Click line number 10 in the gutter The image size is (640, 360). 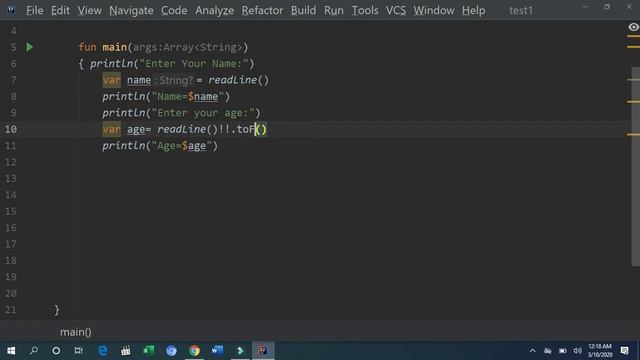point(11,129)
